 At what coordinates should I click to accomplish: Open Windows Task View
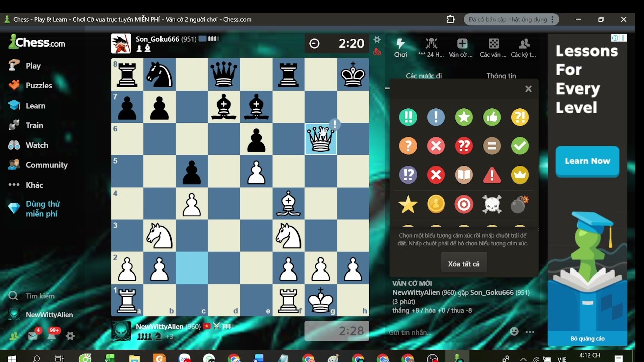tap(59, 358)
